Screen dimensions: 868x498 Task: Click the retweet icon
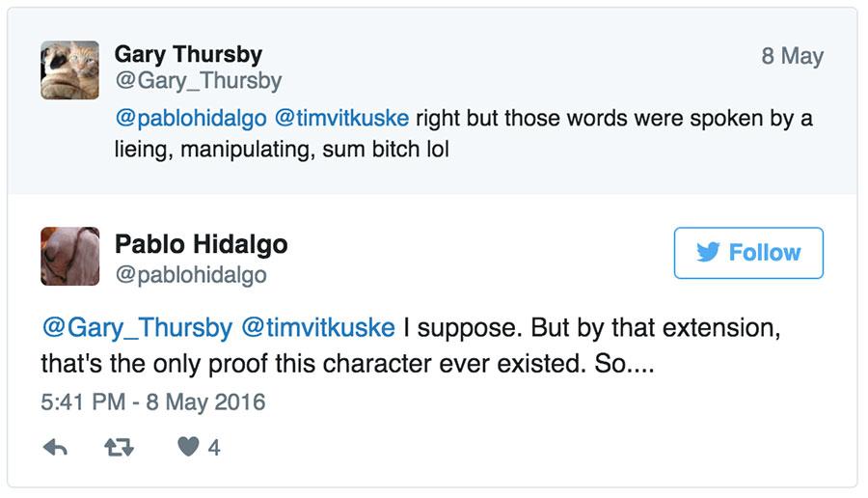[119, 447]
